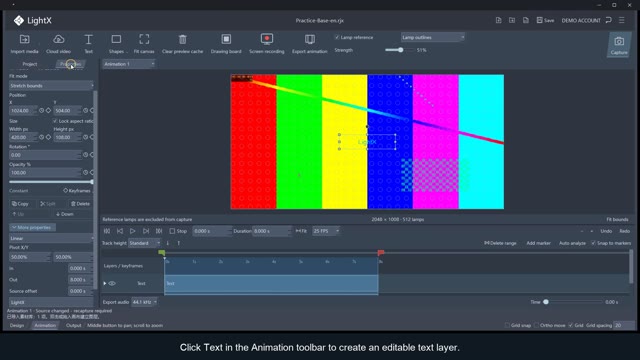Toggle the Stop checkbox
The width and height of the screenshot is (640, 360).
[172, 231]
